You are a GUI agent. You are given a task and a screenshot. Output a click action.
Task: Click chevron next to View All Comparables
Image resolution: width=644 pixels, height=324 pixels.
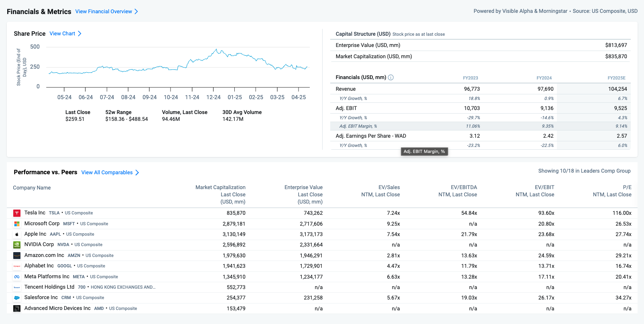[137, 173]
